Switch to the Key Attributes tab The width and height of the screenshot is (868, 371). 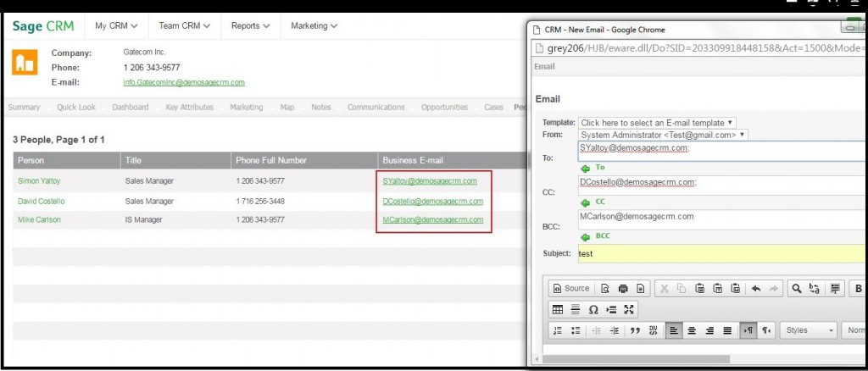[x=189, y=108]
